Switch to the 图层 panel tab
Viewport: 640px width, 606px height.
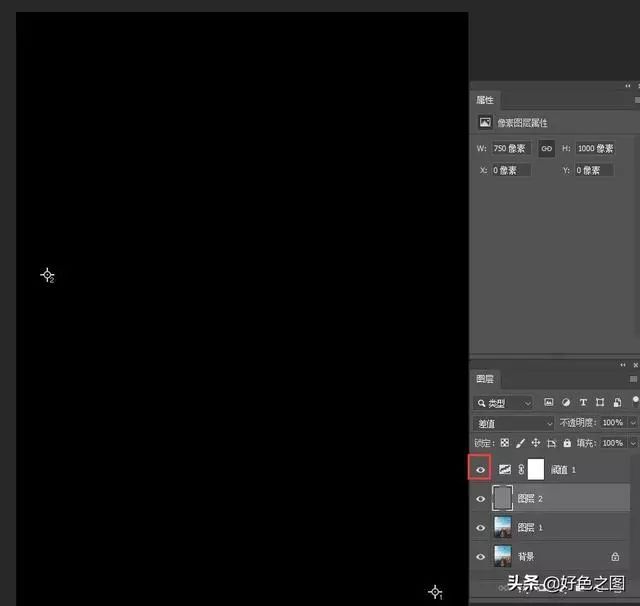coord(485,379)
